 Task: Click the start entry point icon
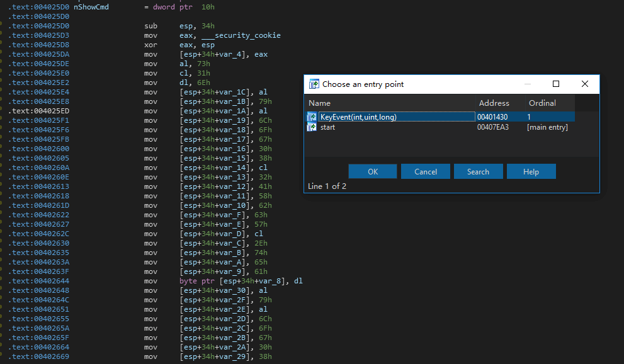312,127
